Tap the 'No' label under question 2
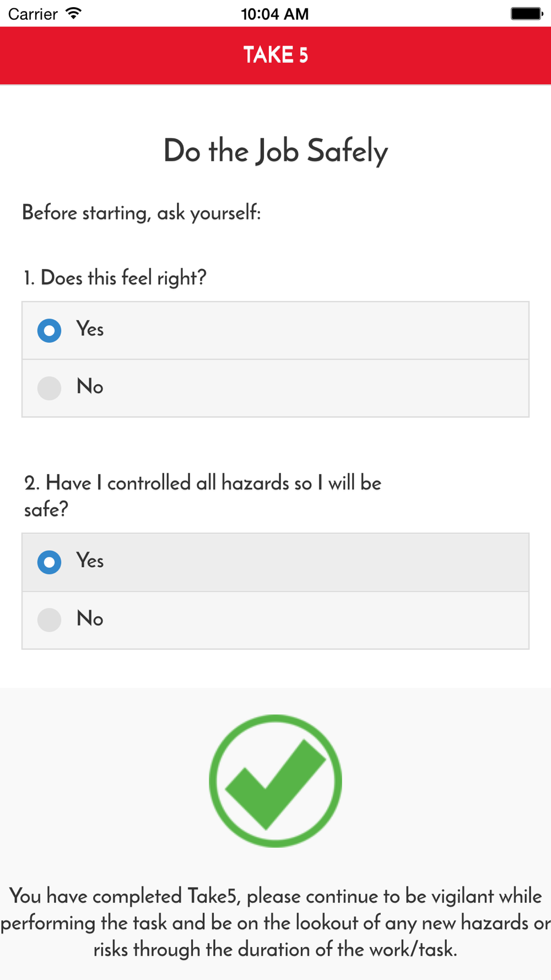 click(x=90, y=618)
